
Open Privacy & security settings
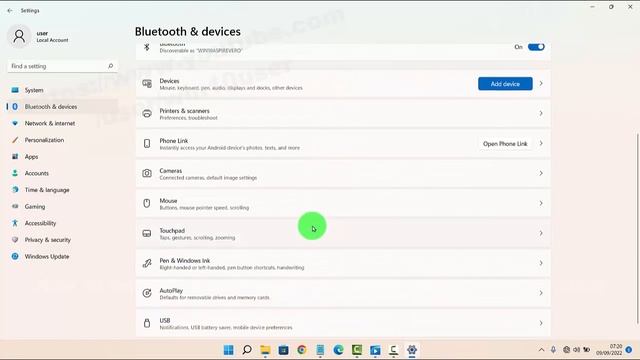61,240
